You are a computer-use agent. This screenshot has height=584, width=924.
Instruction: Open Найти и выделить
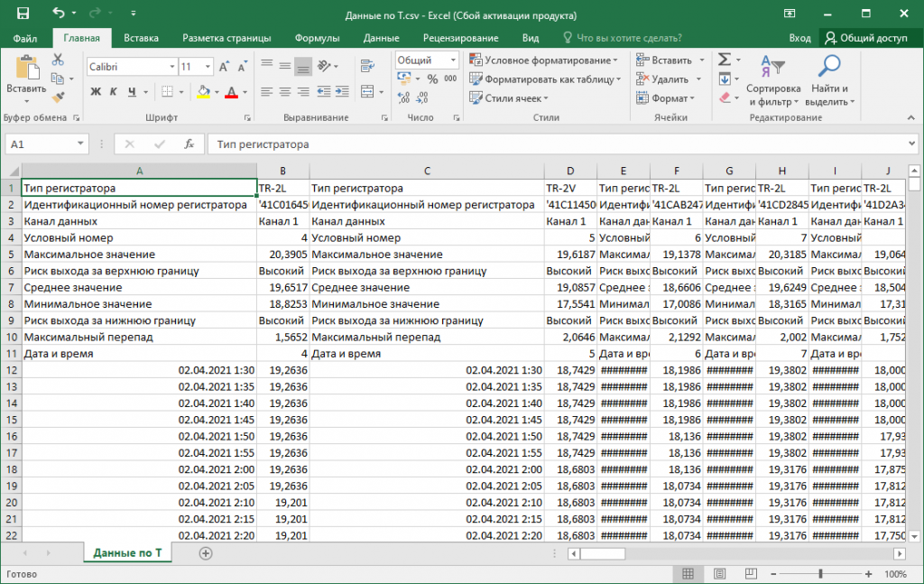tap(830, 80)
